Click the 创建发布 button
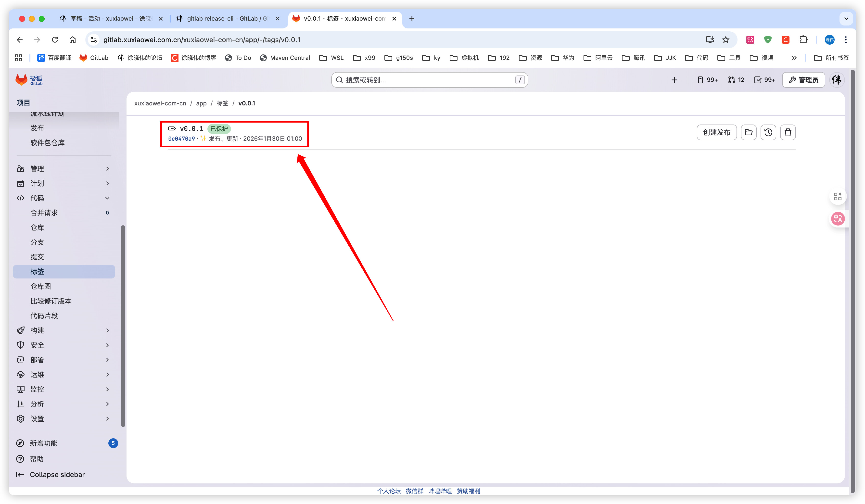The width and height of the screenshot is (865, 504). pos(716,132)
